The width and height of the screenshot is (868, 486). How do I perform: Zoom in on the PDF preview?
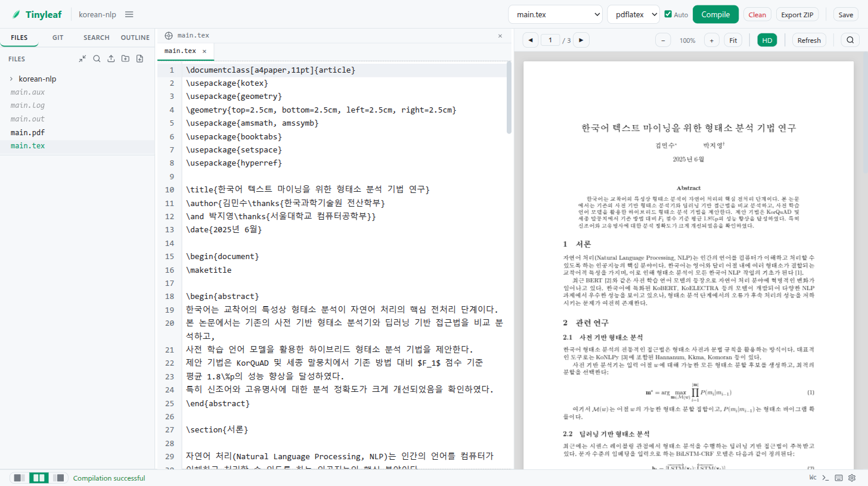click(x=711, y=40)
